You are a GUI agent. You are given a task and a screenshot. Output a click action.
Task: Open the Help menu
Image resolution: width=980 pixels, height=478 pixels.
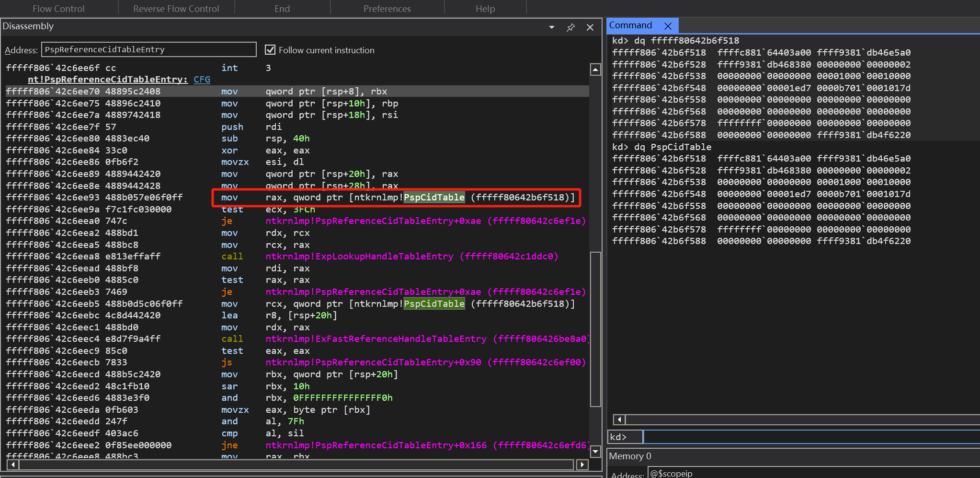pyautogui.click(x=485, y=9)
